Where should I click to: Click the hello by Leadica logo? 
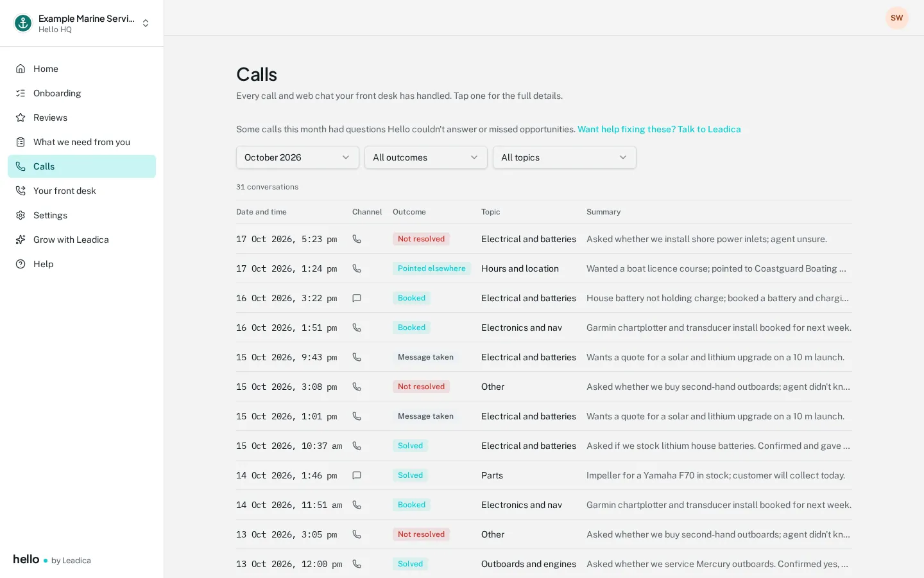coord(52,559)
